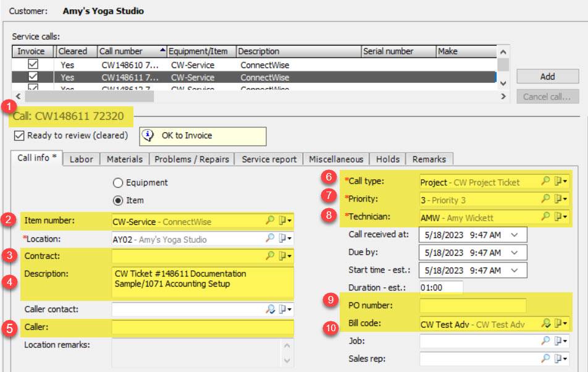Click service calls scroll right arrow
Image resolution: width=588 pixels, height=372 pixels.
point(503,96)
